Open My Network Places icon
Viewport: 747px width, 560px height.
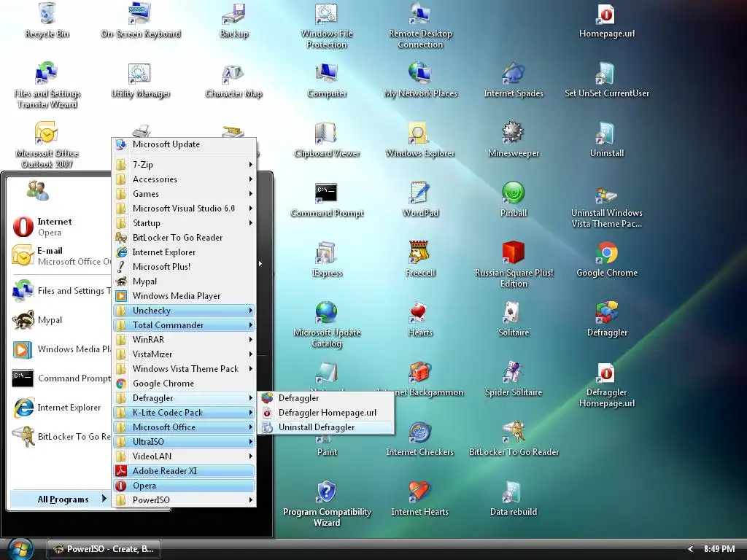[x=420, y=80]
